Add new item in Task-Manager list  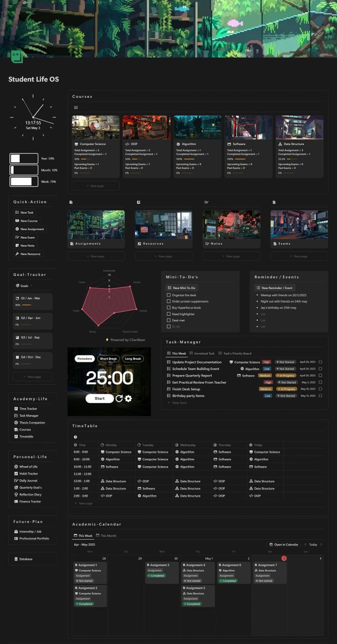177,402
